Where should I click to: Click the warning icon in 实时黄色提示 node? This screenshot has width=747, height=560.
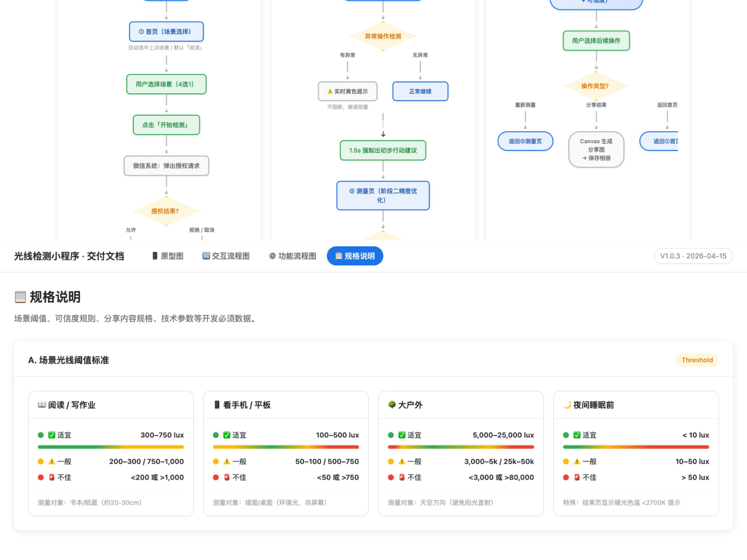tap(330, 92)
